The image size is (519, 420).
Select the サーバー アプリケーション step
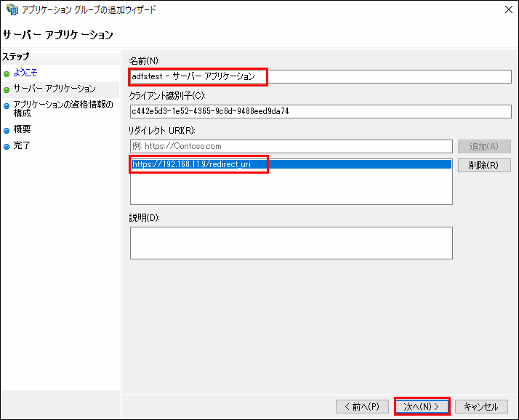(x=55, y=89)
